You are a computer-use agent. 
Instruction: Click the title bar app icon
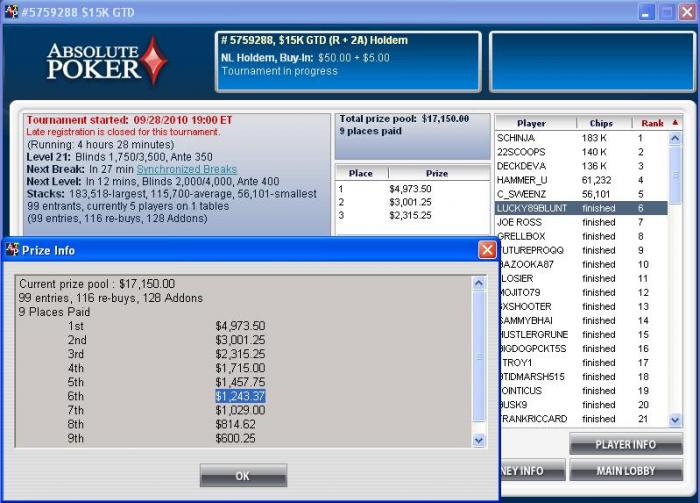pyautogui.click(x=11, y=12)
